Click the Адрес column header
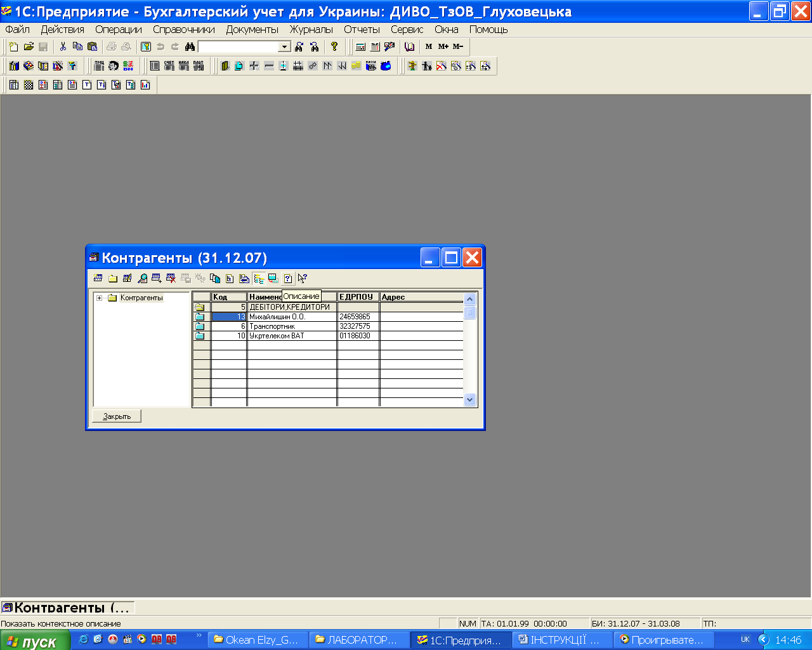The image size is (812, 650). 421,297
